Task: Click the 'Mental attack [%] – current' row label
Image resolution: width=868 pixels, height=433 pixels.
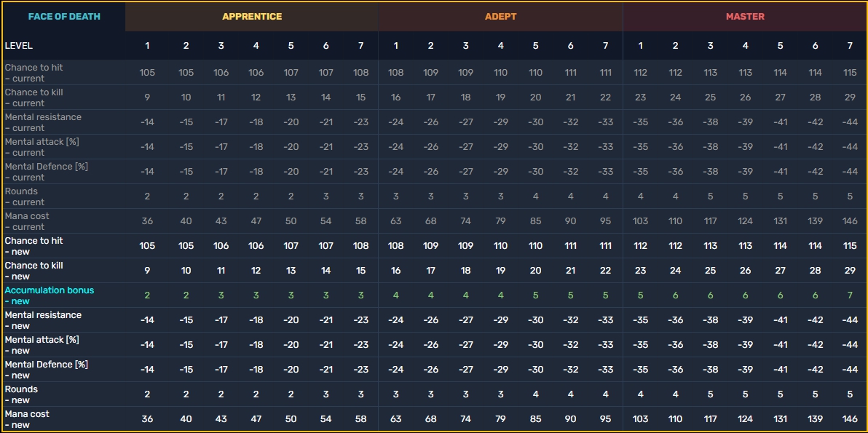Action: click(42, 147)
